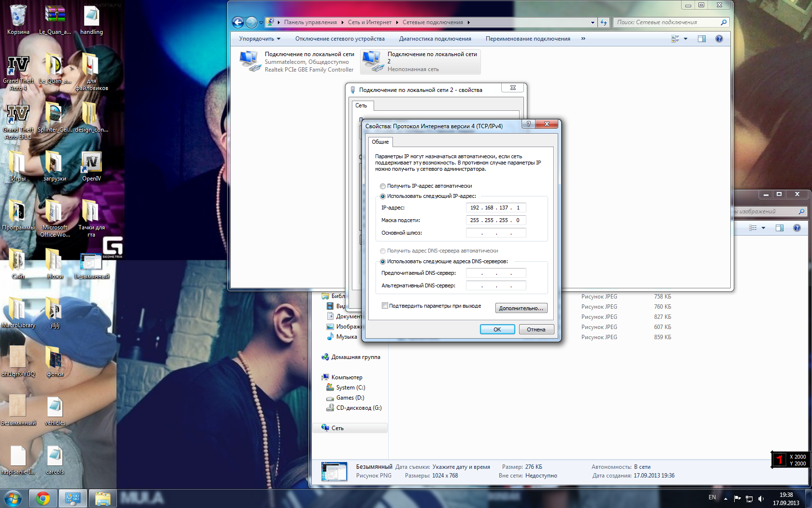Image resolution: width=812 pixels, height=508 pixels.
Task: Show hidden tray icons arrow
Action: pyautogui.click(x=725, y=498)
